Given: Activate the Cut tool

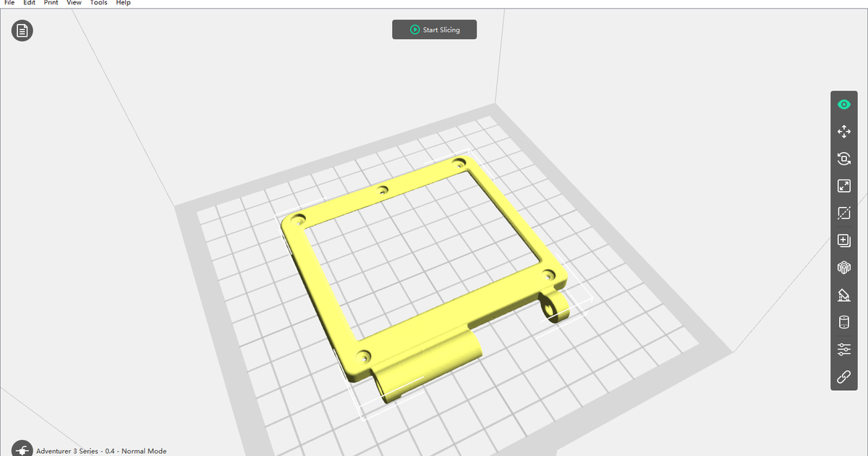Looking at the screenshot, I should pos(843,213).
